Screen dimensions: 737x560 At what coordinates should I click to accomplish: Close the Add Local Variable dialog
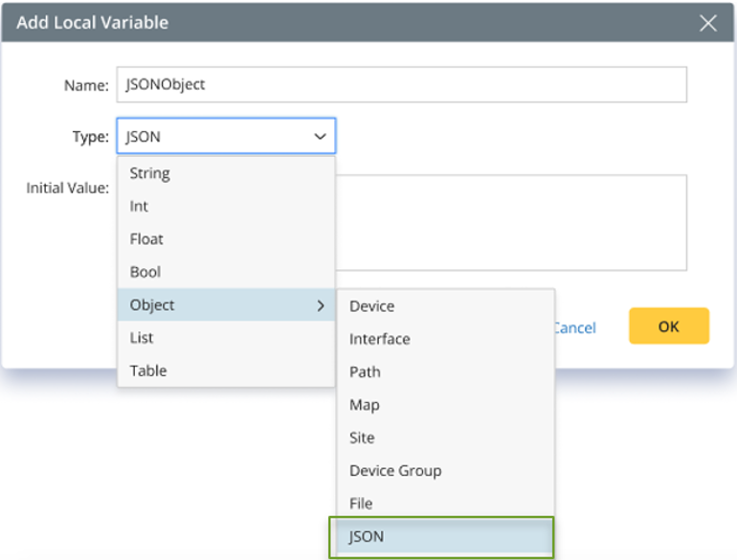click(708, 23)
